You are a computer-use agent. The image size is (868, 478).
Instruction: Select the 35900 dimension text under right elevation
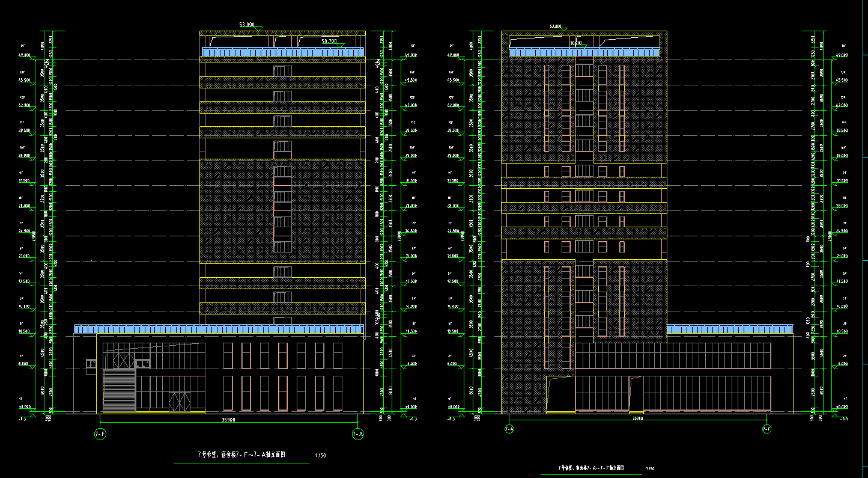tap(637, 417)
